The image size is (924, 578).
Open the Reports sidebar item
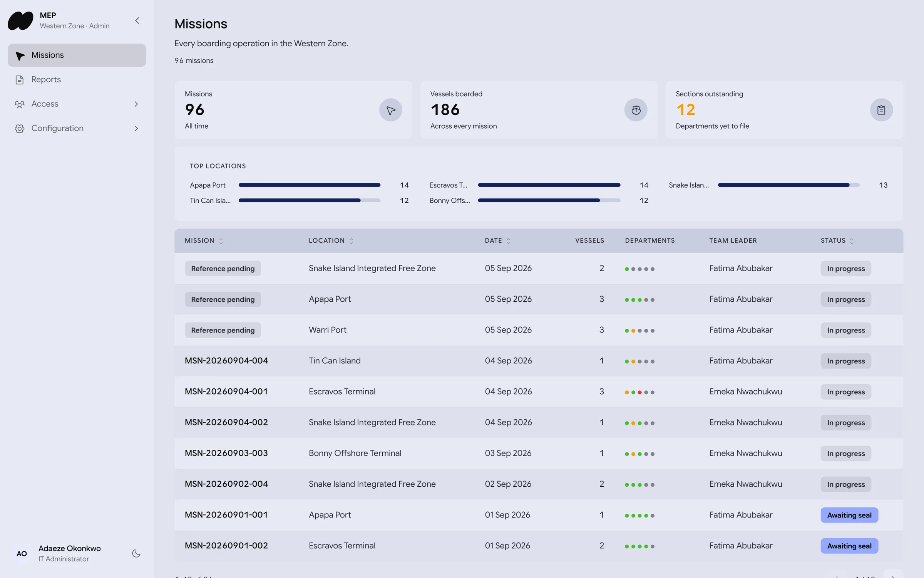pos(77,79)
